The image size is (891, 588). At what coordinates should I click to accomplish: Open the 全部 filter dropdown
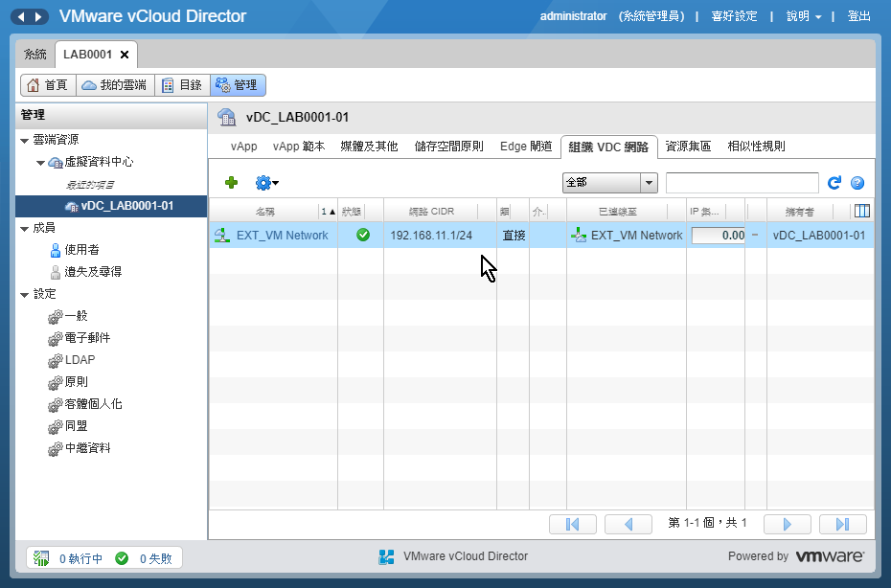(x=609, y=183)
